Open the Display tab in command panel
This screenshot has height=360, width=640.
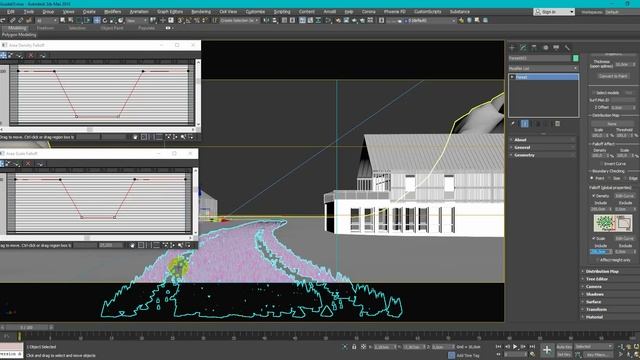(556, 48)
